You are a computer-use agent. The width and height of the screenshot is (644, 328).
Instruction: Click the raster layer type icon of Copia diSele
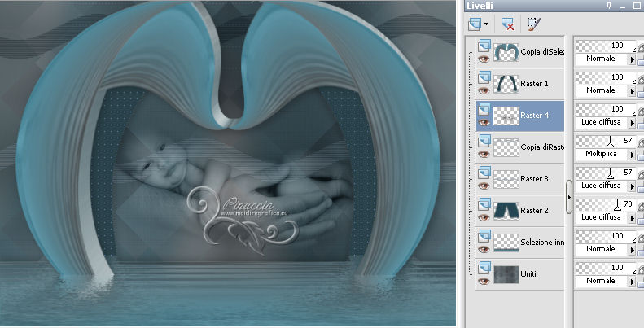click(484, 45)
